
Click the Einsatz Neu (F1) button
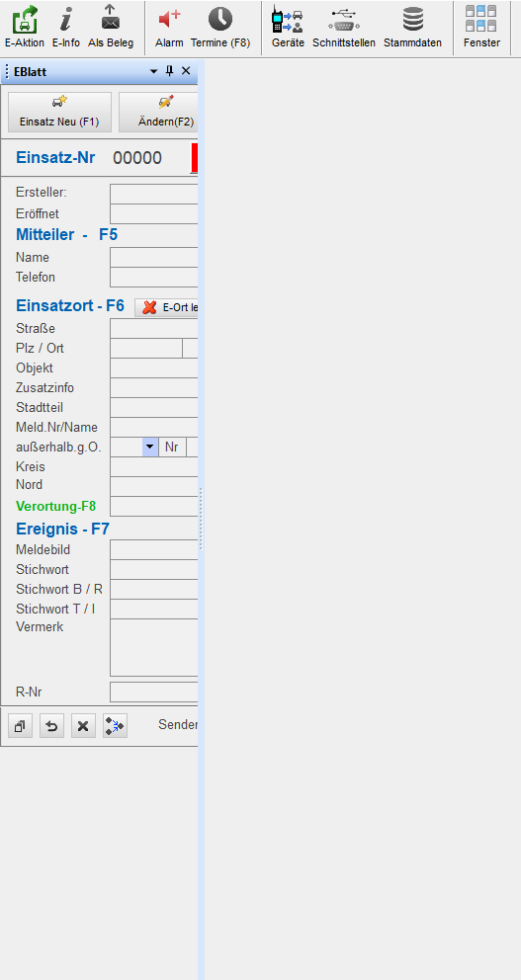59,112
